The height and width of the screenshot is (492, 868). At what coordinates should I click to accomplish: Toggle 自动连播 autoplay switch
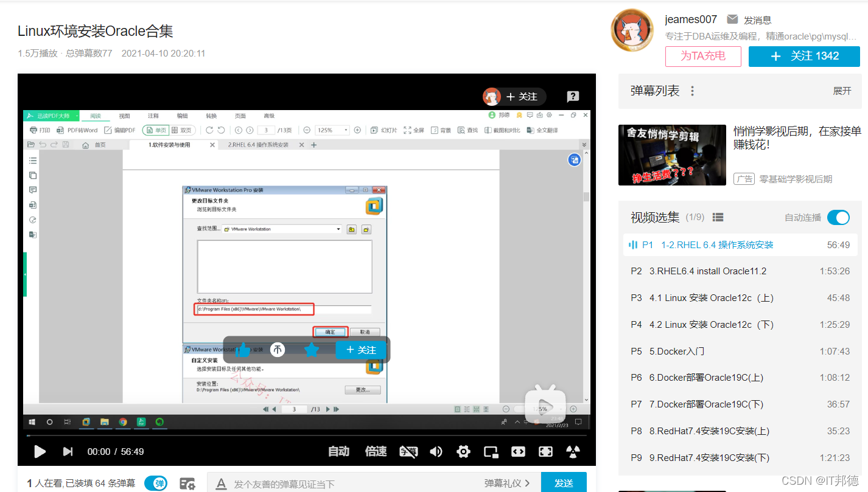click(838, 217)
